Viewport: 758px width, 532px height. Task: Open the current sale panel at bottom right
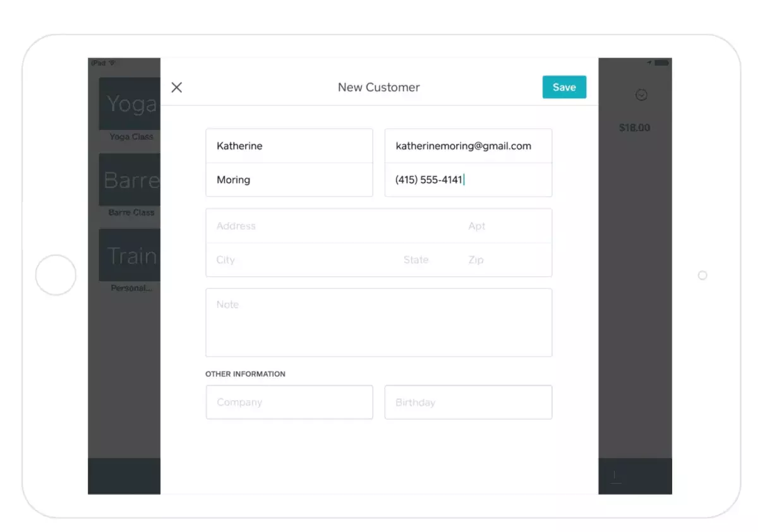pyautogui.click(x=635, y=476)
